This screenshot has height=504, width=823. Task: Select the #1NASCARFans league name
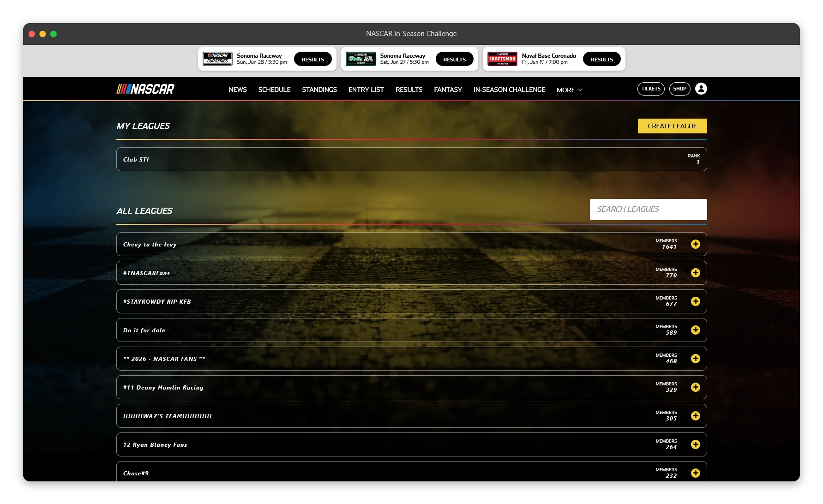(x=146, y=273)
